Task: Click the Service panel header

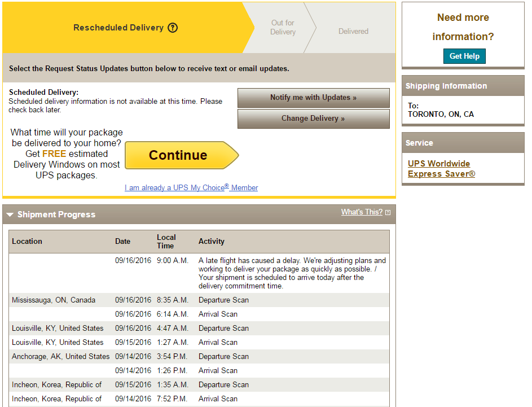Action: tap(463, 143)
